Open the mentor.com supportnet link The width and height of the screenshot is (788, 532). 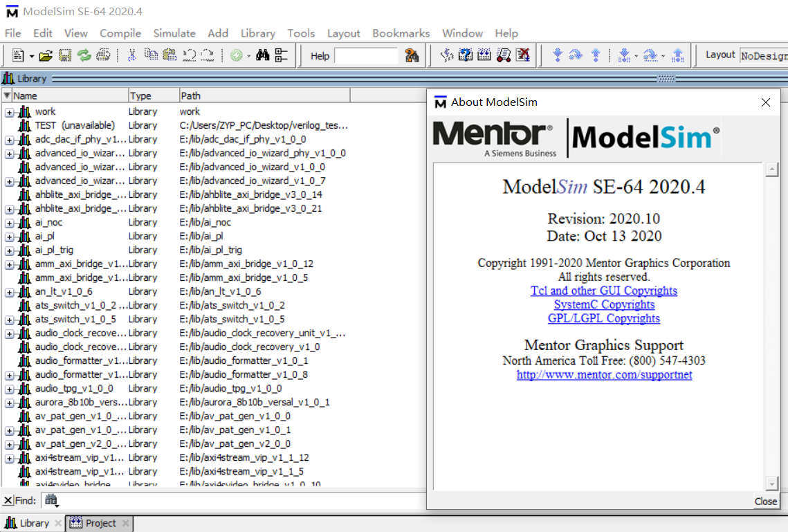coord(604,374)
